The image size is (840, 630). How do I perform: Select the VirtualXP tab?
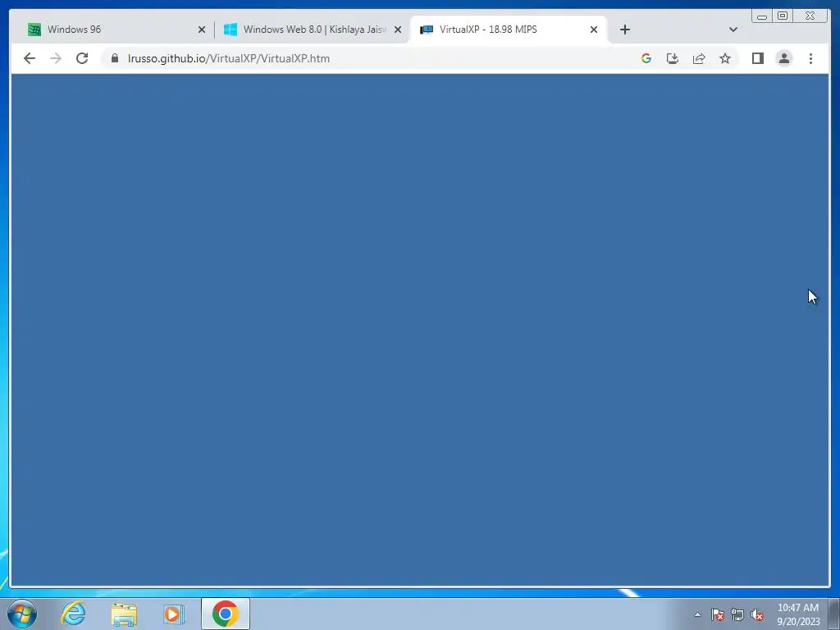click(508, 30)
